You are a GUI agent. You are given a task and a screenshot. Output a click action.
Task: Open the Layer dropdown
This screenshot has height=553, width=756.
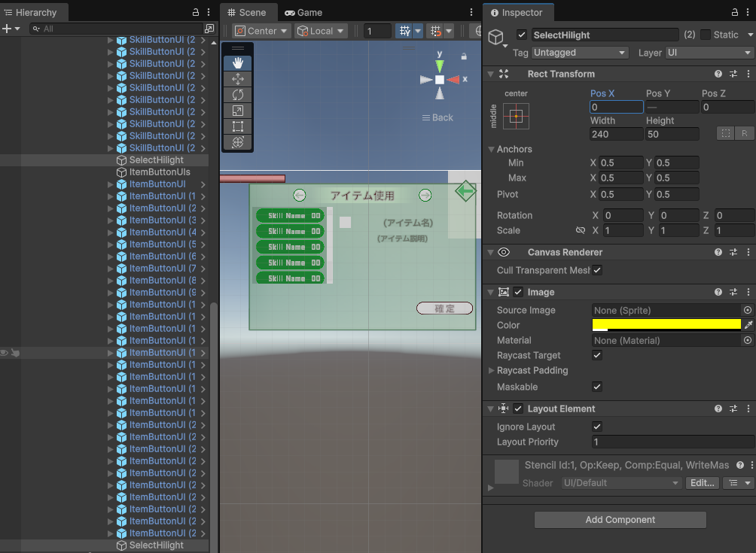pos(709,53)
